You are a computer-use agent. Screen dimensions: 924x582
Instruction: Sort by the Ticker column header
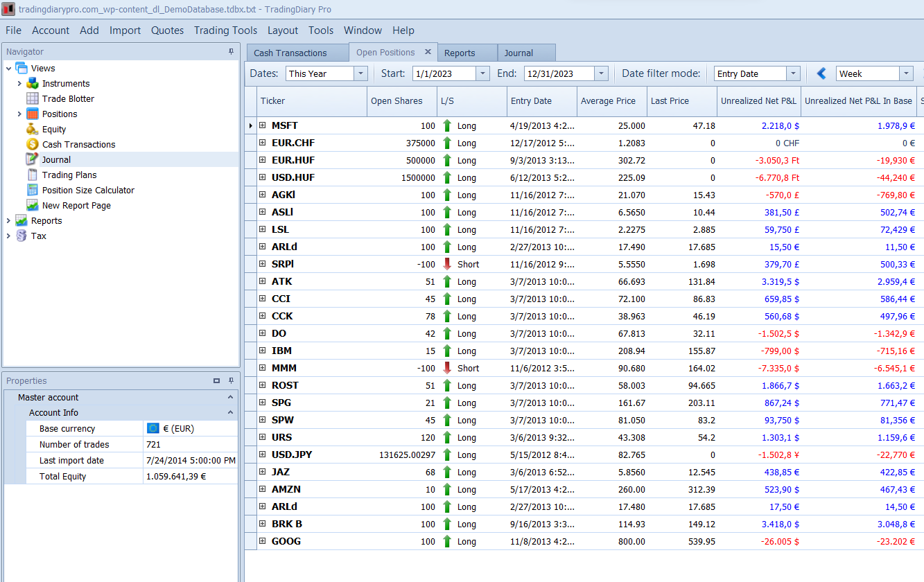pyautogui.click(x=312, y=101)
